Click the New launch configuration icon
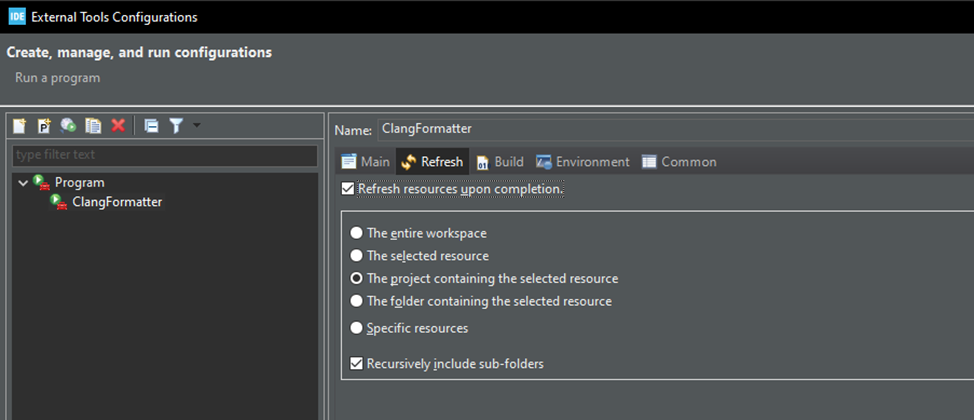Image resolution: width=974 pixels, height=420 pixels. click(19, 126)
